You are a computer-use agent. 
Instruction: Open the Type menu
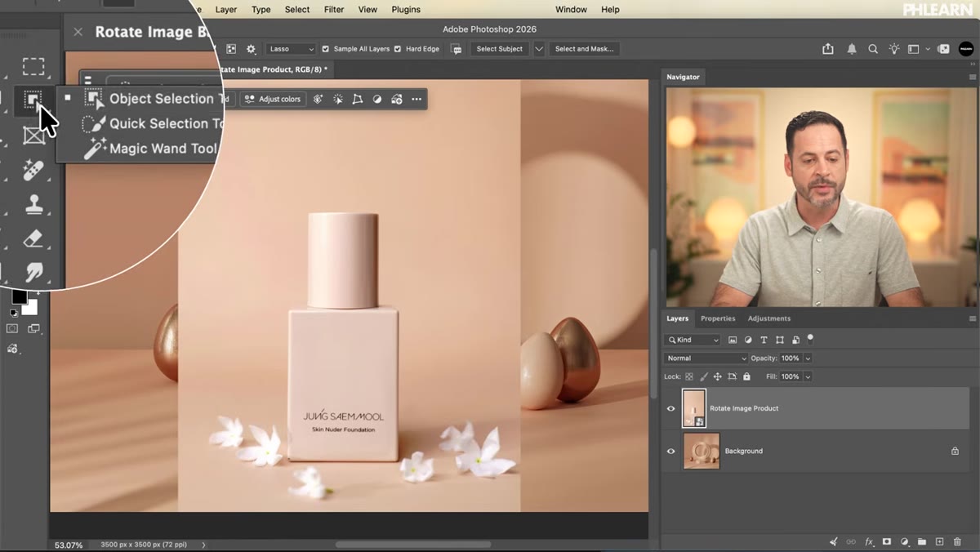(x=261, y=10)
